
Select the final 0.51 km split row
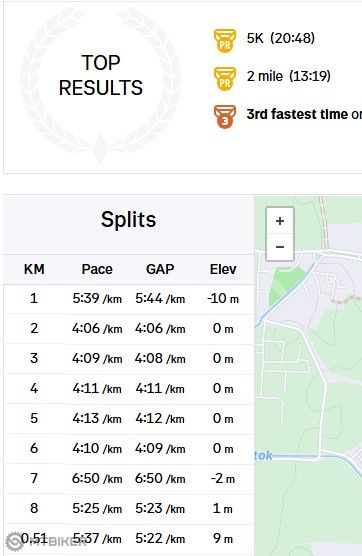(129, 539)
